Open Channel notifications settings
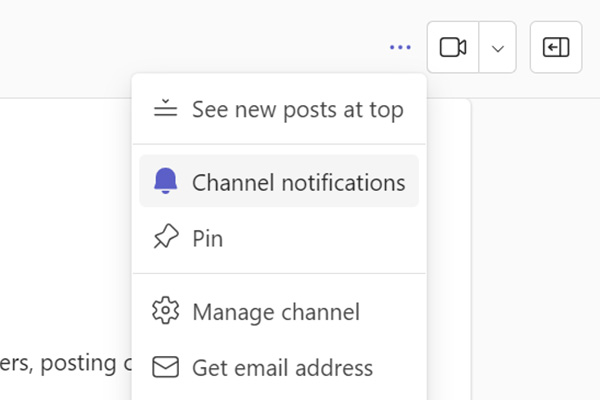 (298, 182)
